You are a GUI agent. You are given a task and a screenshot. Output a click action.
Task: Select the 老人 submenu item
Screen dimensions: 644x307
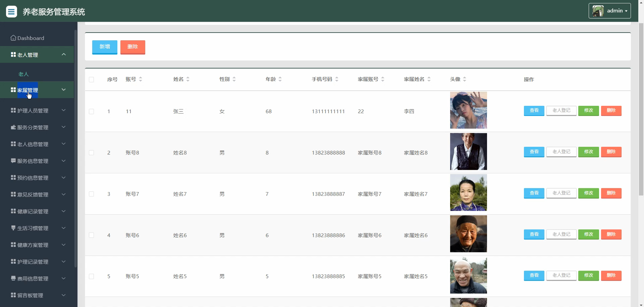23,74
